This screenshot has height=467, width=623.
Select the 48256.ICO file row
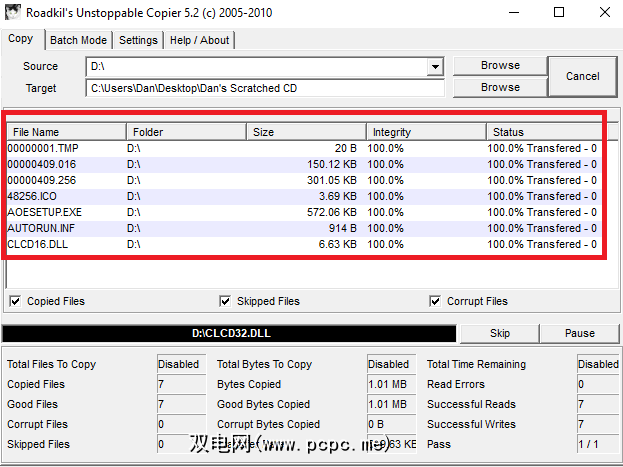[x=304, y=196]
